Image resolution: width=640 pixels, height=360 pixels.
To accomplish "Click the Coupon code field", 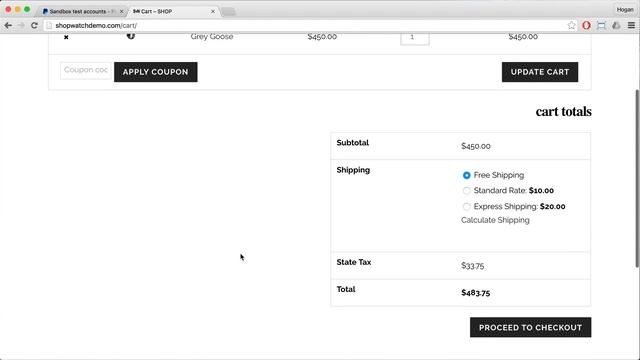I will 86,71.
